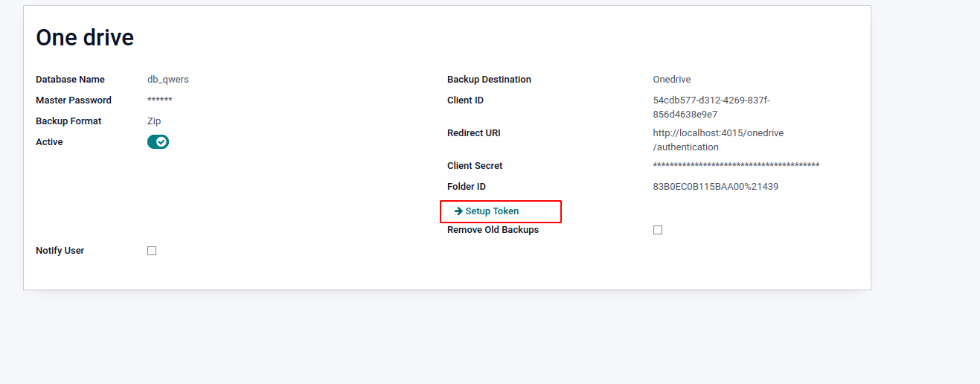Open the Backup Format Zip selection
The height and width of the screenshot is (384, 980).
click(154, 121)
